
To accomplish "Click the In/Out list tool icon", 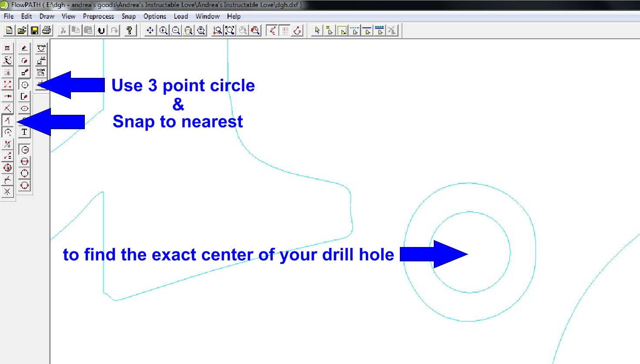I will [41, 72].
